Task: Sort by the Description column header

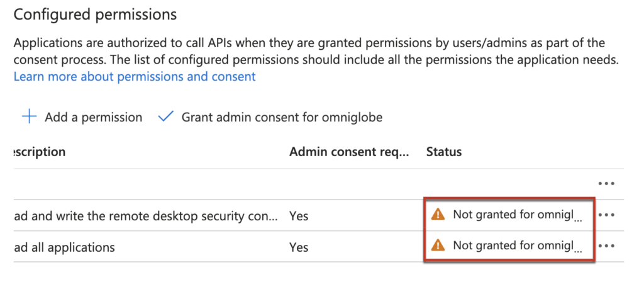Action: pos(39,152)
